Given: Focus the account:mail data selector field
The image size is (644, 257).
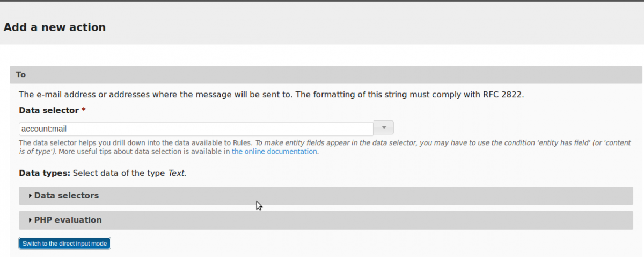Looking at the screenshot, I should point(196,128).
